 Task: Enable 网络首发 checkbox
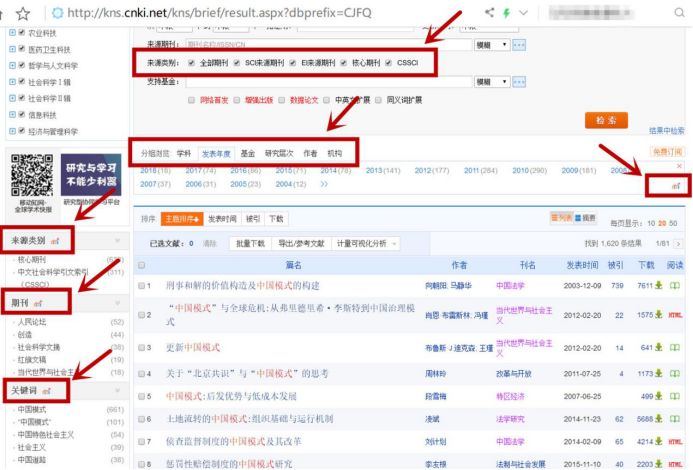[x=191, y=100]
